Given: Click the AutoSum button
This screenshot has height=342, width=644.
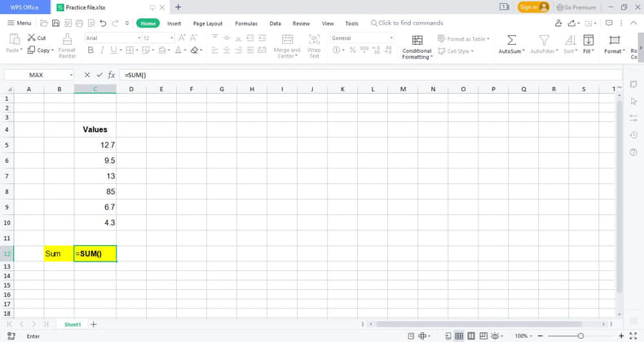Looking at the screenshot, I should click(511, 44).
